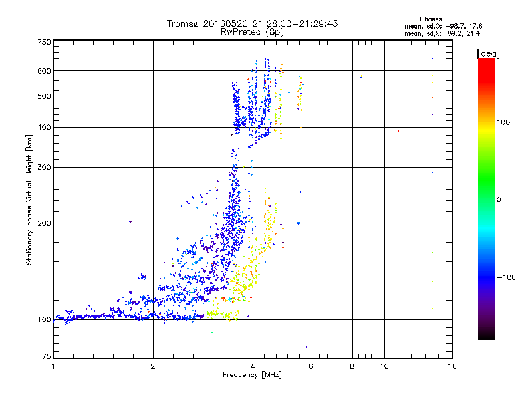Click the x-axis '8' tick label
532x399 pixels.
[x=352, y=366]
